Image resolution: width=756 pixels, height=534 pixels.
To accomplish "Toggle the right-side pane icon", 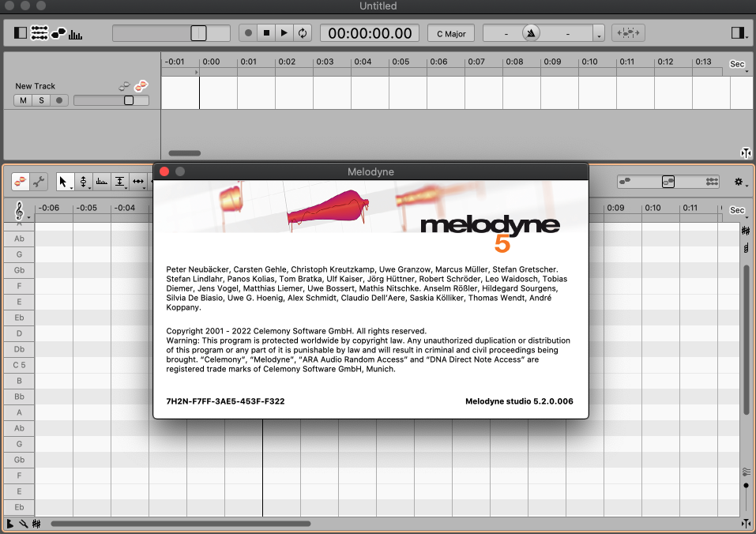I will (x=738, y=32).
